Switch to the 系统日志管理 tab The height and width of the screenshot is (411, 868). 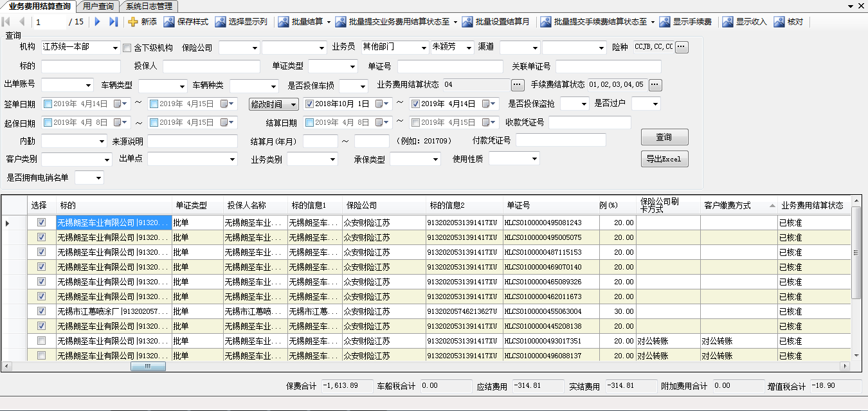(149, 6)
